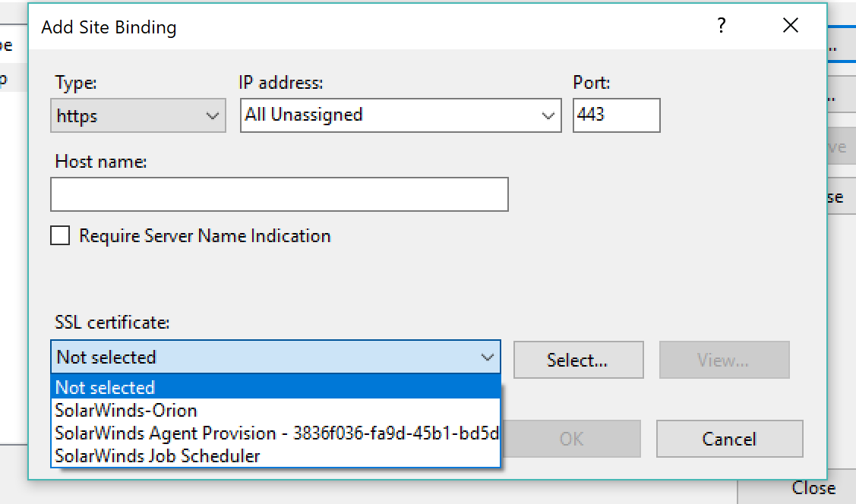Select SolarWinds Agent Provision certificate
The width and height of the screenshot is (856, 504).
tap(276, 433)
